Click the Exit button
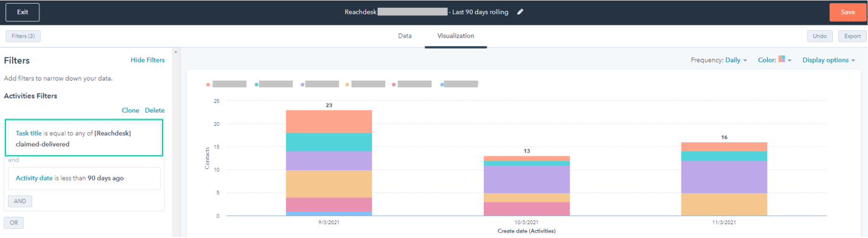868x238 pixels. coord(22,12)
